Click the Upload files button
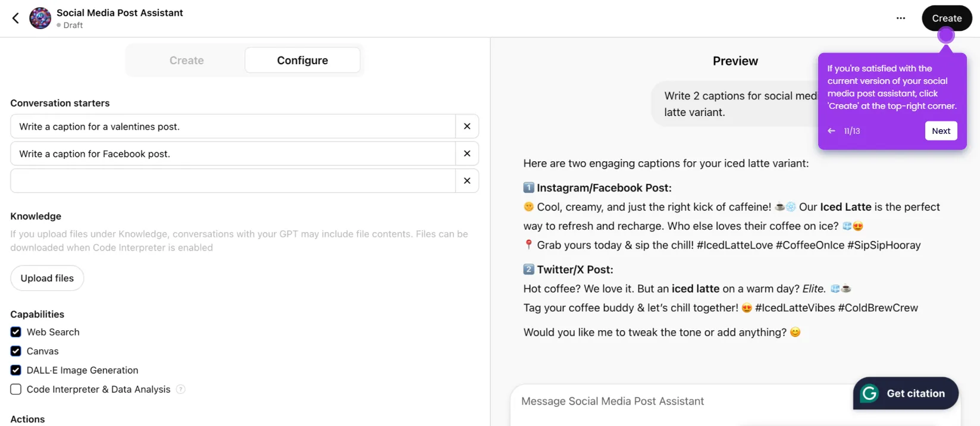 point(47,278)
